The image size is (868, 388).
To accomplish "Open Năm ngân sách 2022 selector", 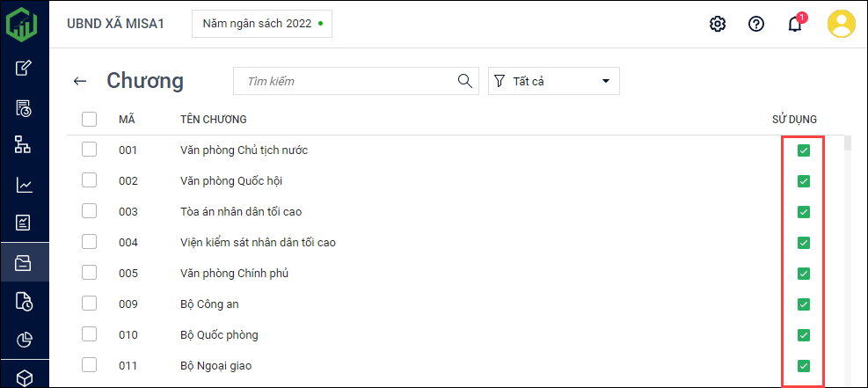I will tap(262, 24).
